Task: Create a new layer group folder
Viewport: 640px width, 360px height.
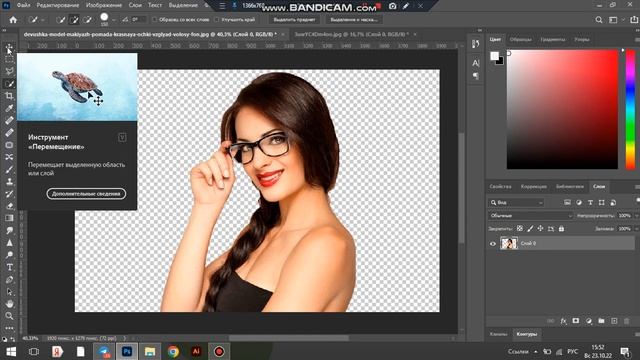Action: coord(601,321)
